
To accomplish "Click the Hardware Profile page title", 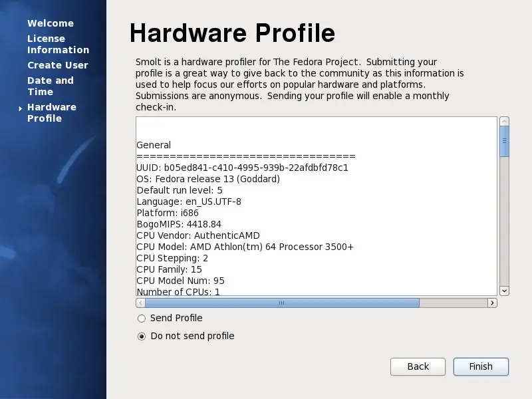I will (x=232, y=33).
